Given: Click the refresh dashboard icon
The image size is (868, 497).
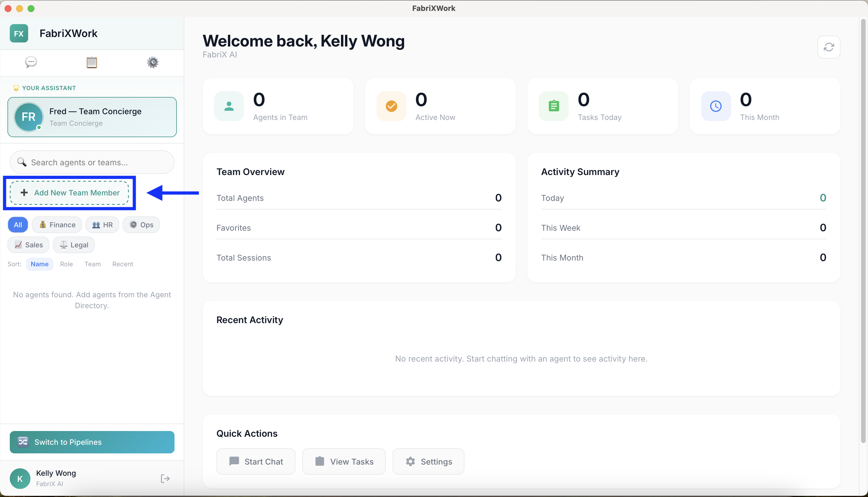Looking at the screenshot, I should pyautogui.click(x=828, y=47).
